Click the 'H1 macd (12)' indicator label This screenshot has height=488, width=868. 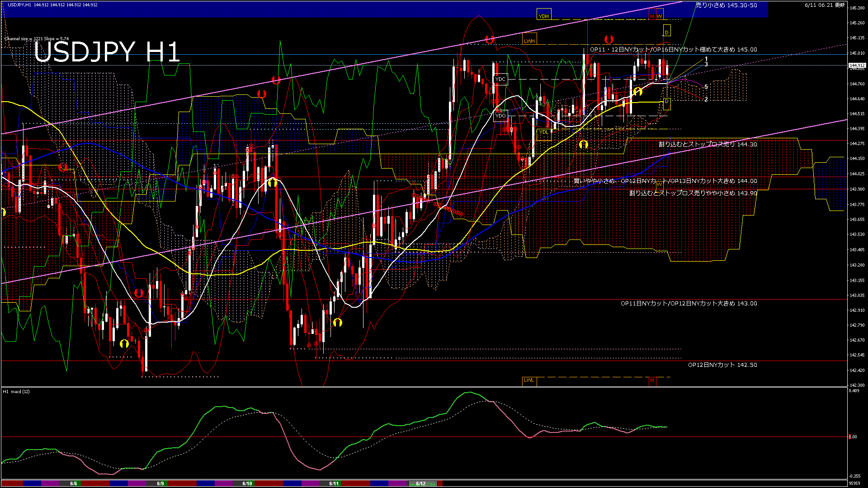pos(16,392)
